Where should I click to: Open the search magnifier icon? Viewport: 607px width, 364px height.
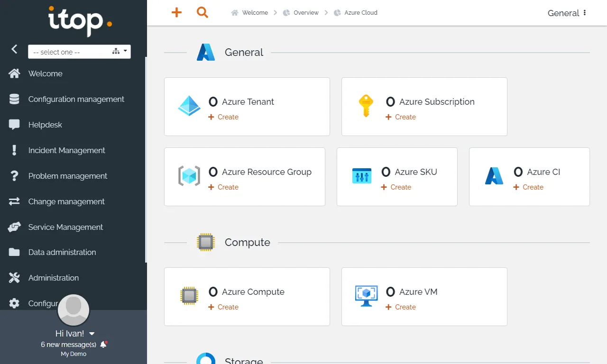[202, 13]
